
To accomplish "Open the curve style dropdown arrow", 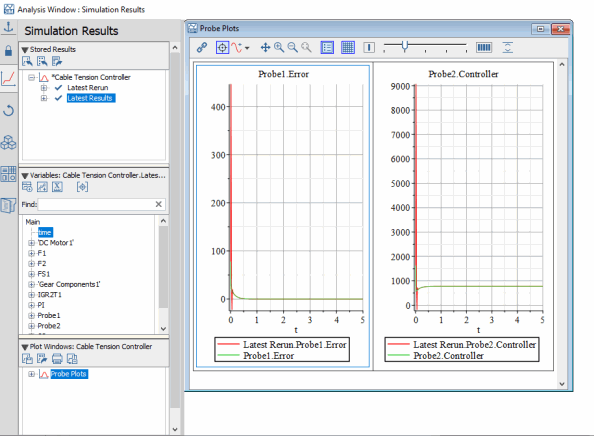I will [x=247, y=48].
